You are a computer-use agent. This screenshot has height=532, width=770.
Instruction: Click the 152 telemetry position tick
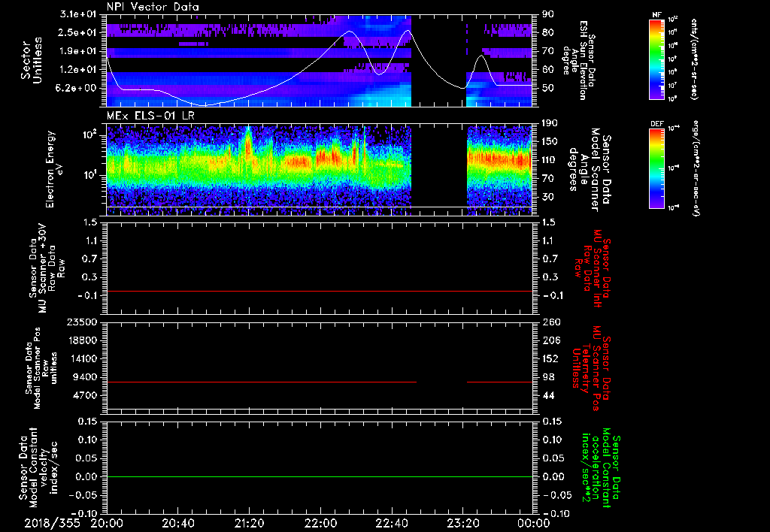click(550, 358)
